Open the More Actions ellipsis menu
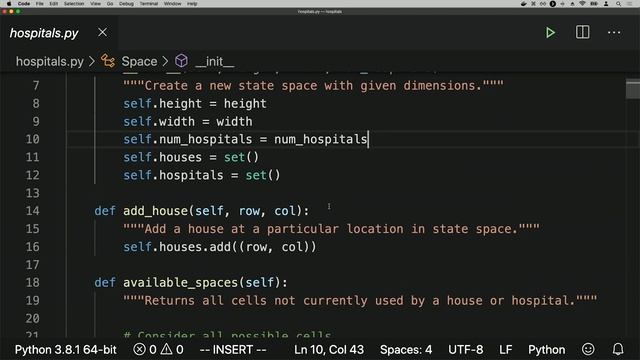Viewport: 640px width, 360px height. click(614, 33)
